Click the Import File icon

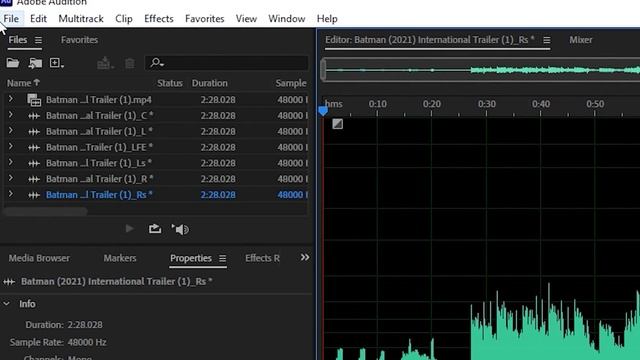coord(35,63)
